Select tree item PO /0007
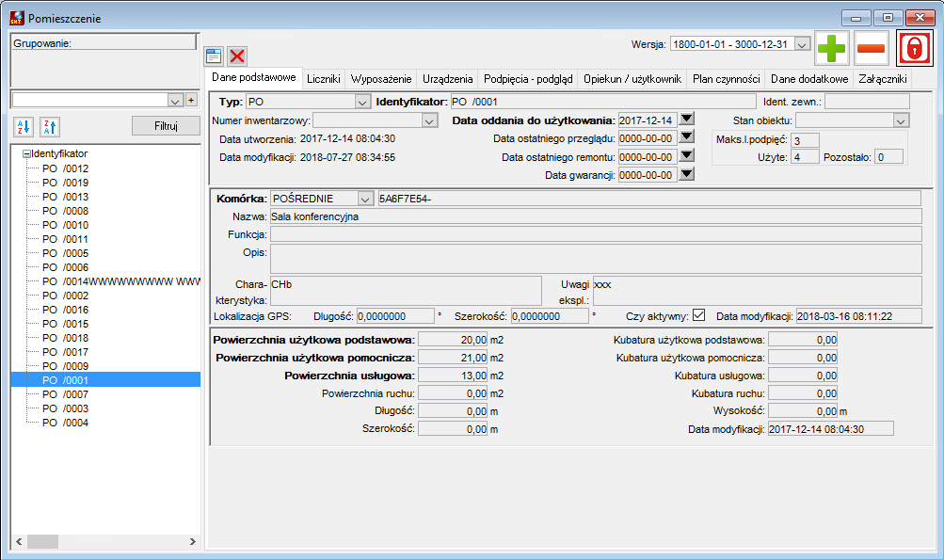This screenshot has height=560, width=944. [x=65, y=394]
